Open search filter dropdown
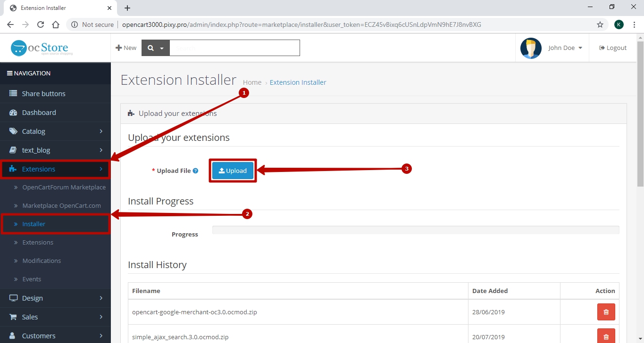The image size is (644, 343). click(x=155, y=48)
